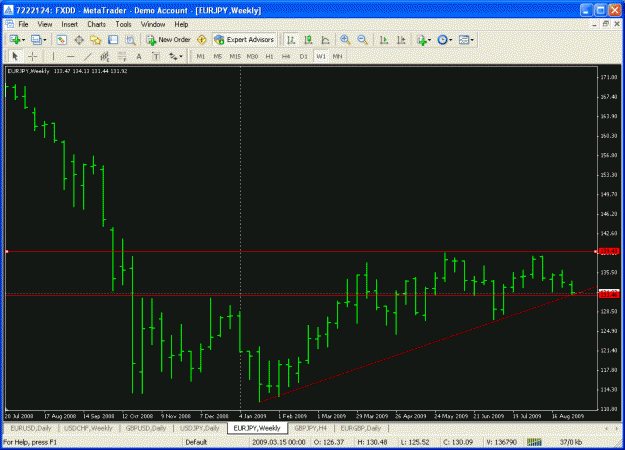Screen dimensions: 625x450
Task: Switch timeframe to H4
Action: 286,57
